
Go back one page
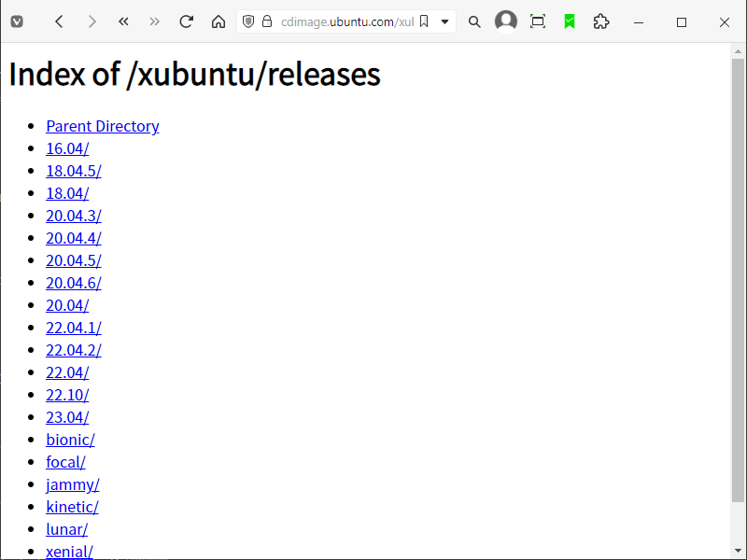point(59,21)
